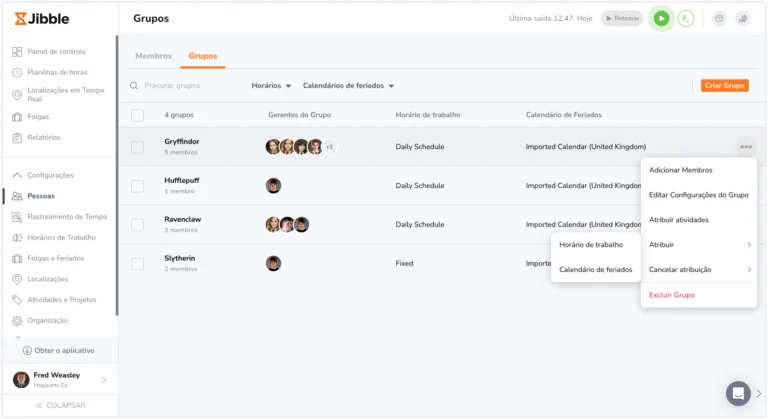Open the chat support bubble
The width and height of the screenshot is (768, 419).
click(738, 393)
